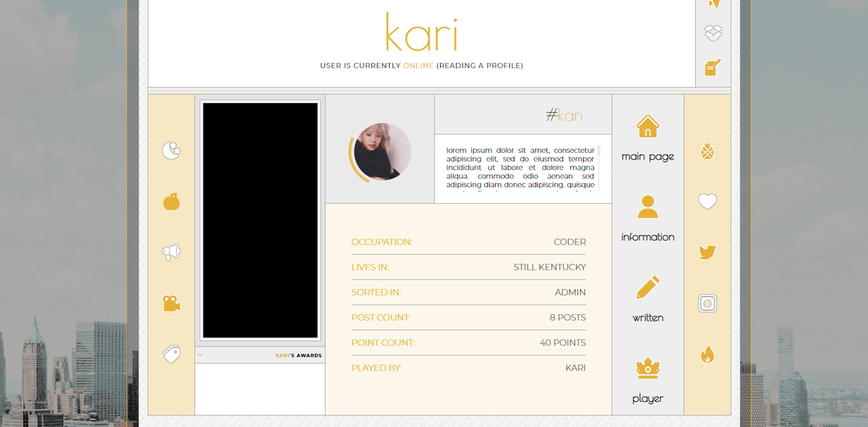The width and height of the screenshot is (868, 427).
Task: Click the yellow apple icon
Action: click(172, 202)
